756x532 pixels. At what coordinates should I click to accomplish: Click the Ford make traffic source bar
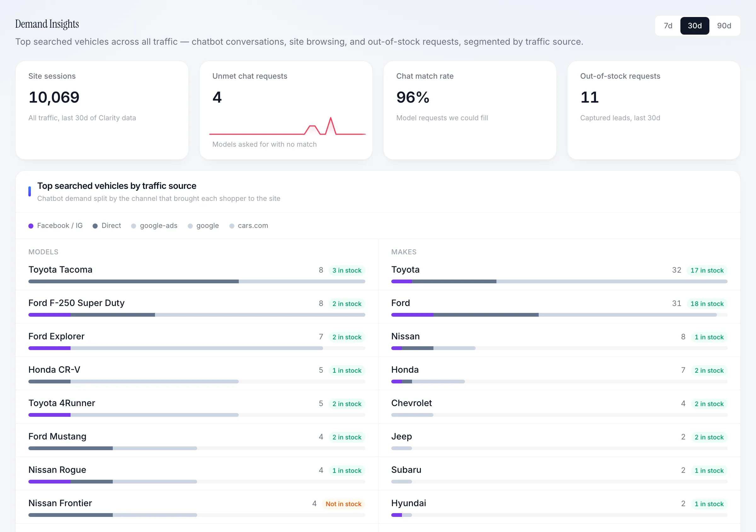click(559, 315)
